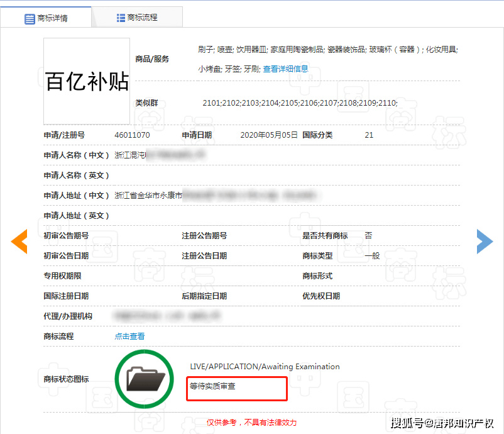Go to next trademark with blue arrow
This screenshot has width=504, height=434.
coord(485,242)
